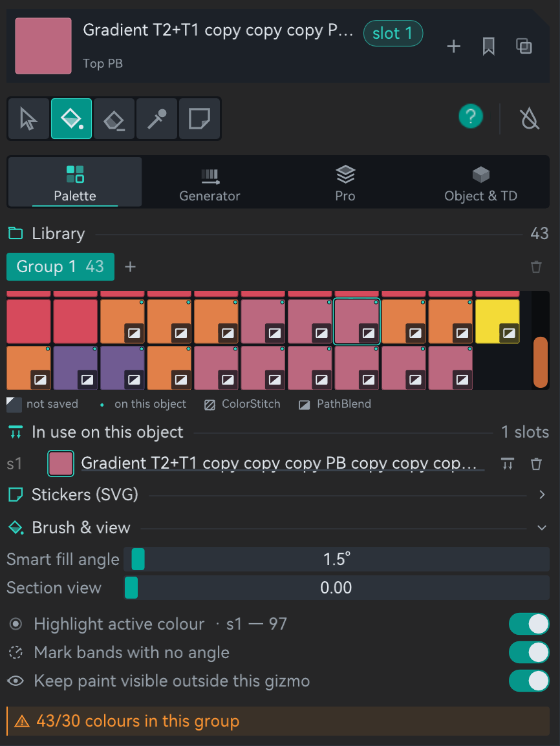Click the Top PB subtitle text
Image resolution: width=560 pixels, height=746 pixels.
click(103, 63)
